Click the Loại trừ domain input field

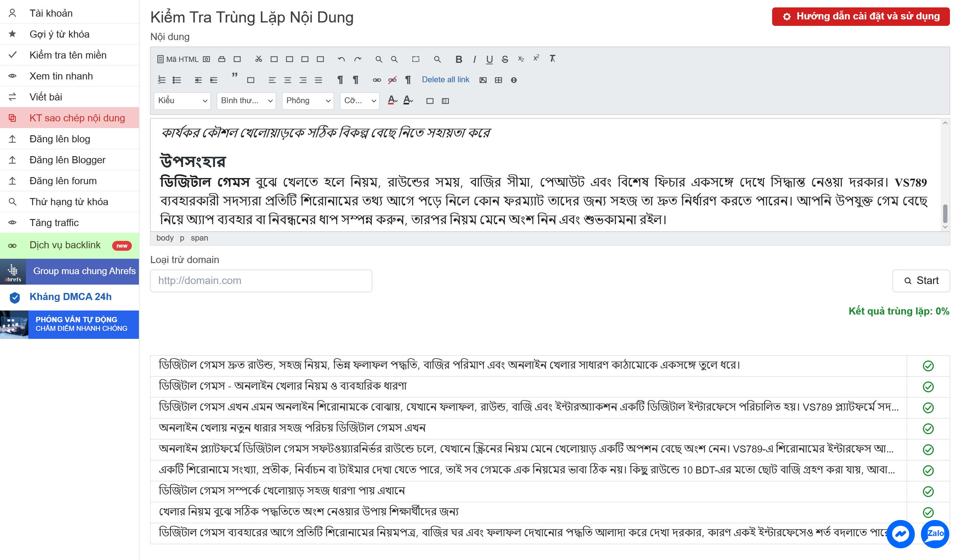point(261,281)
